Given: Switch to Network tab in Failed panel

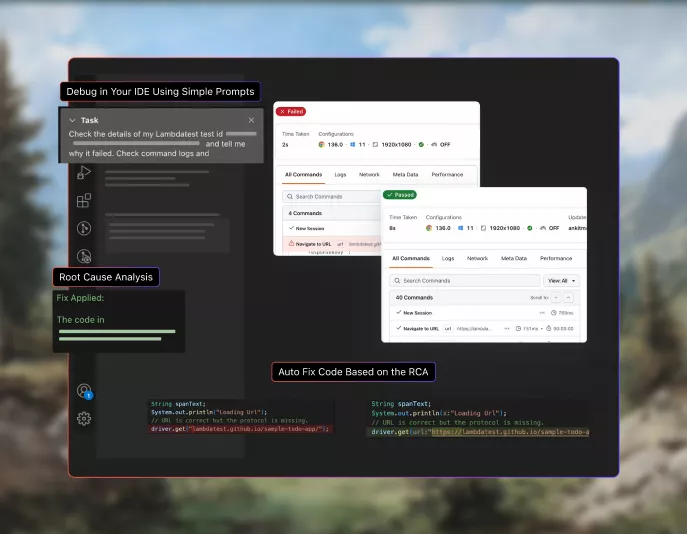Looking at the screenshot, I should pyautogui.click(x=369, y=174).
